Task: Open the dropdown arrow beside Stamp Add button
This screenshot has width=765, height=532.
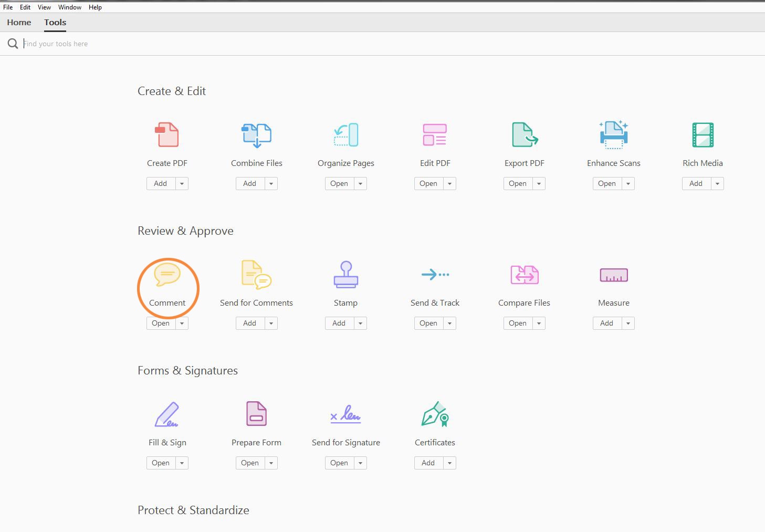Action: click(x=360, y=323)
